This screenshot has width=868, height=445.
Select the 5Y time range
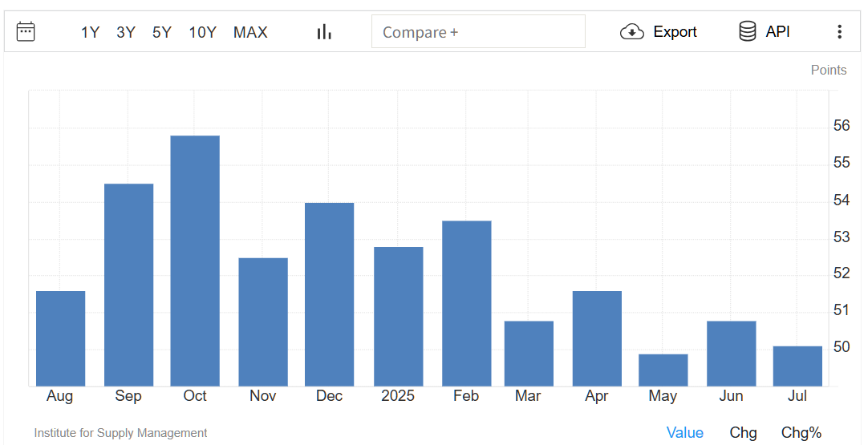point(161,32)
